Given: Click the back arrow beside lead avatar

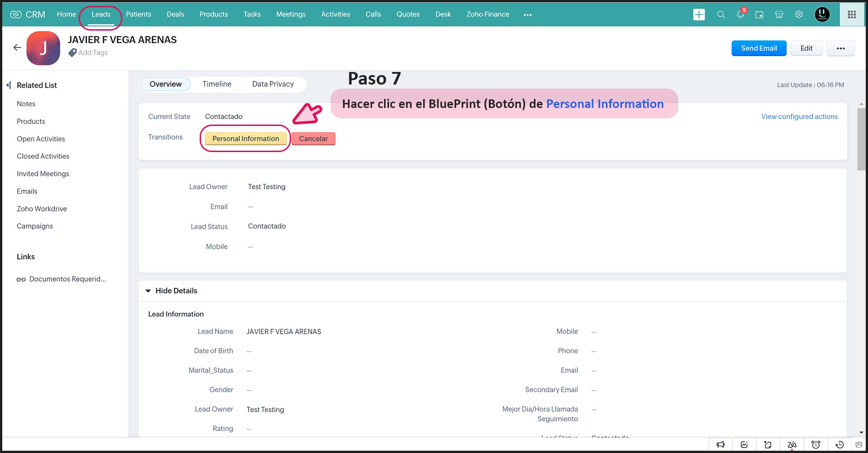Looking at the screenshot, I should tap(17, 48).
